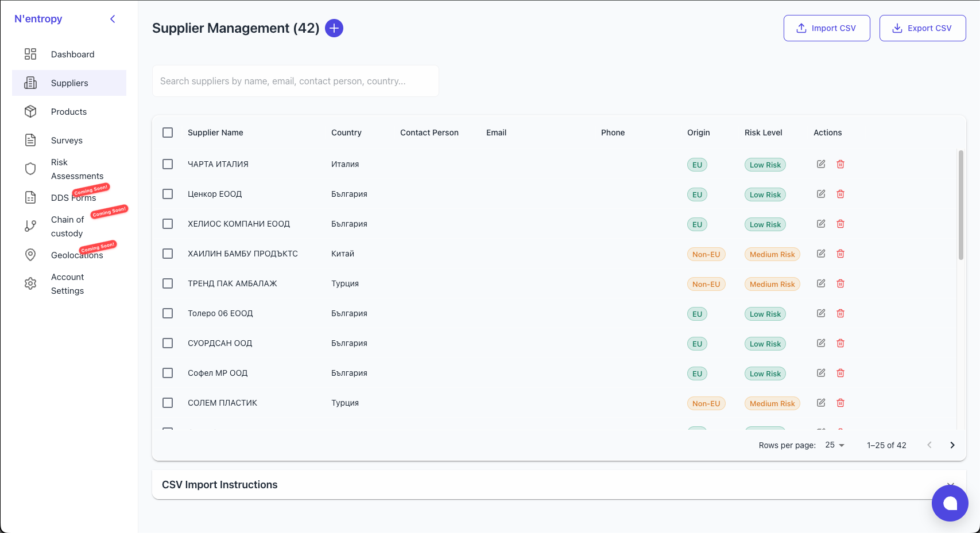
Task: Open Risk Assessments from the sidebar
Action: [77, 169]
